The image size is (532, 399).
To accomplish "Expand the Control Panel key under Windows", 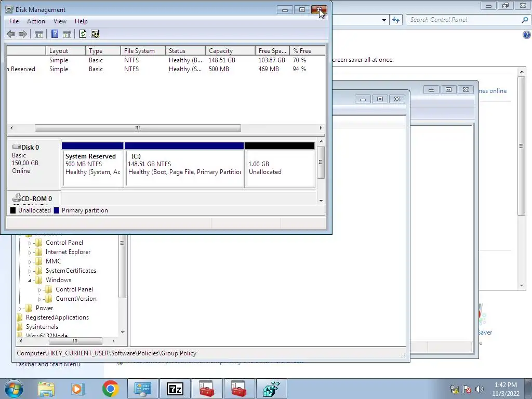I will [39, 290].
